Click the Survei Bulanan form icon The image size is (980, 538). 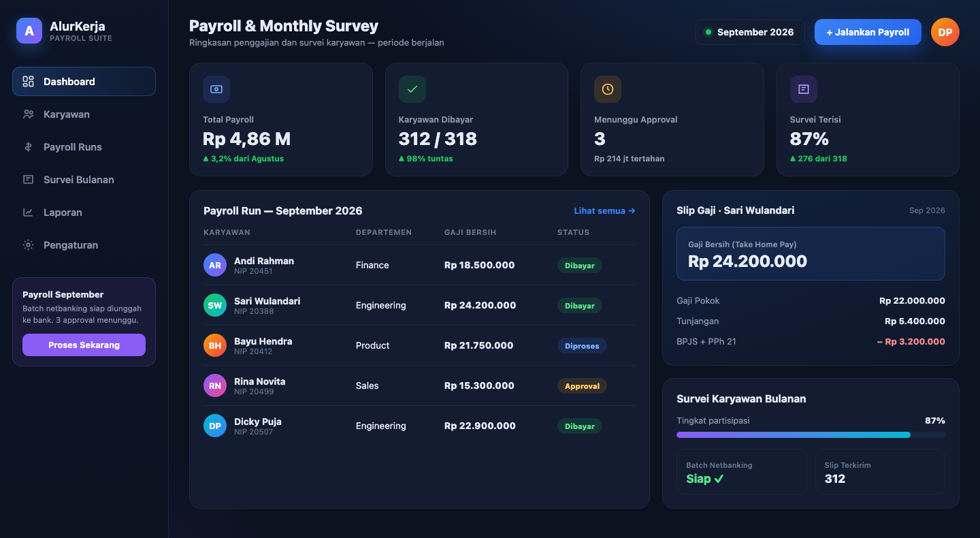(x=28, y=180)
